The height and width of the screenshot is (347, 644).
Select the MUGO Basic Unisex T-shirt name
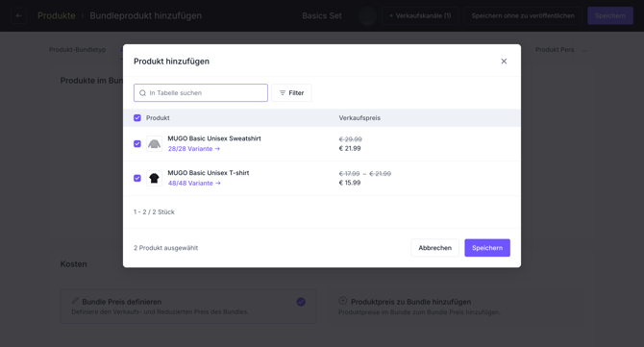(x=209, y=173)
